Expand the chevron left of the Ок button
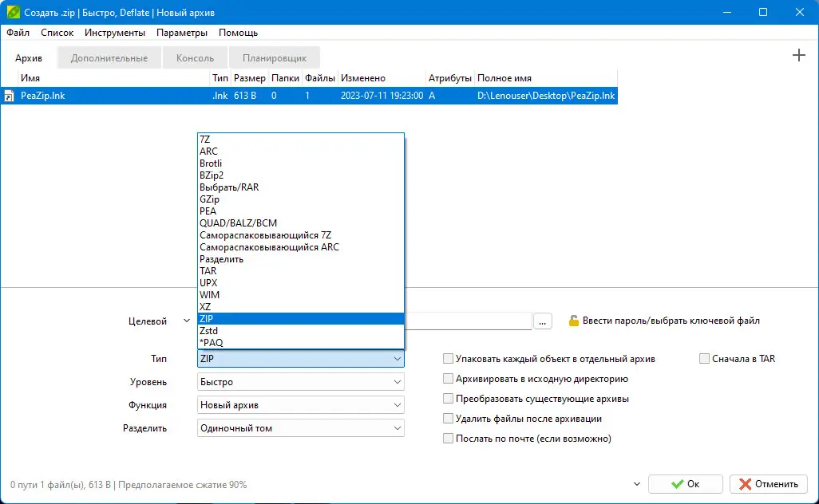The width and height of the screenshot is (819, 504). (637, 484)
